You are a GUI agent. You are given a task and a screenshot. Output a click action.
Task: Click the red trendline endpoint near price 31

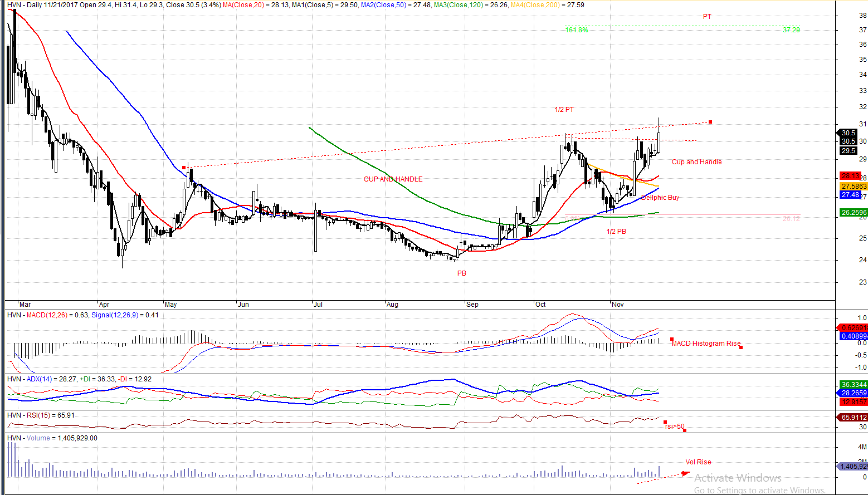710,122
